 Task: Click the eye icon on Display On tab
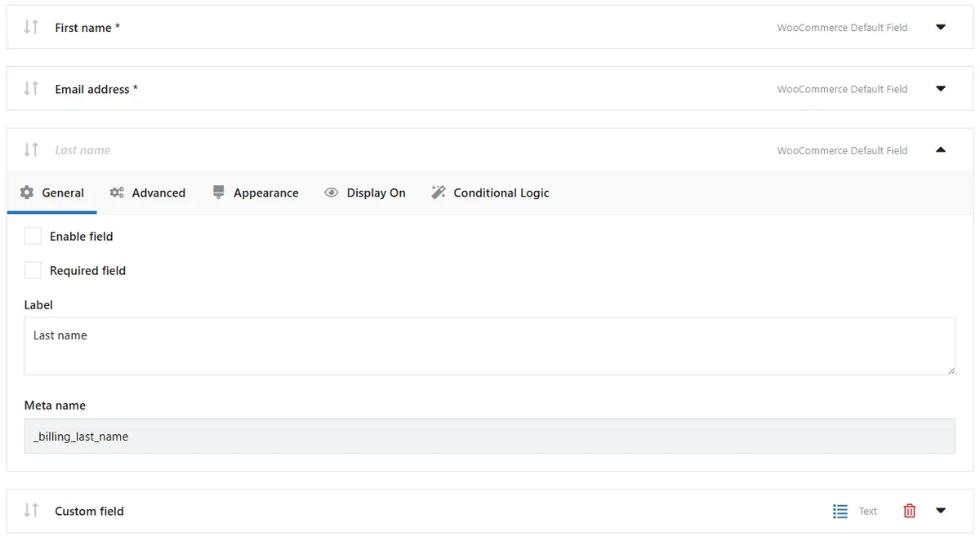[x=331, y=193]
